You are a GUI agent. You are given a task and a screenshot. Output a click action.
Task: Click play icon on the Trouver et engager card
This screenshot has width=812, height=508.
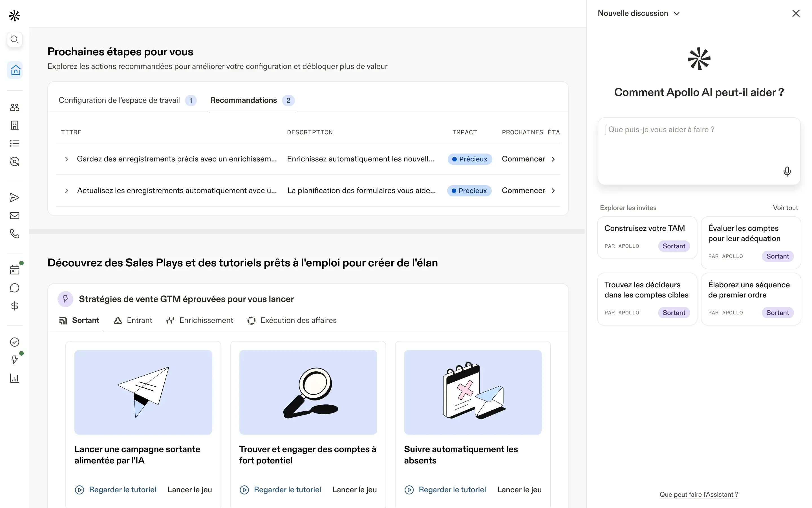click(x=244, y=490)
